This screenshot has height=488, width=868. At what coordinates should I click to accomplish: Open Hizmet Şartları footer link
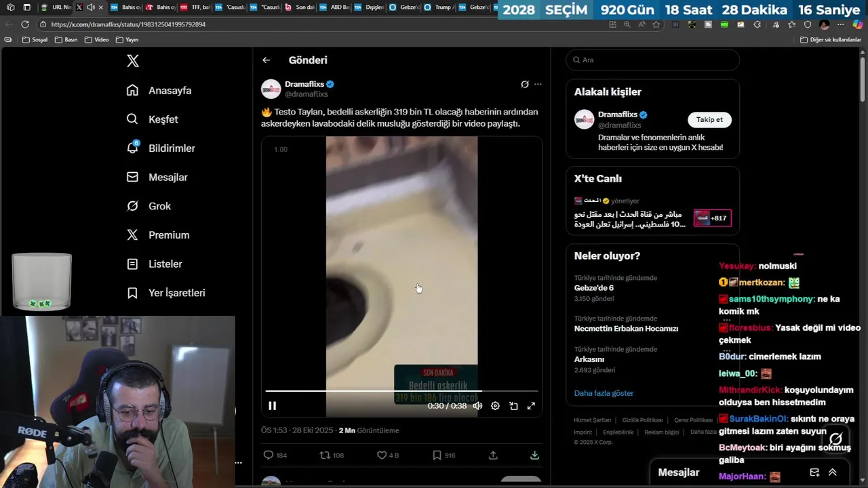[x=592, y=420]
